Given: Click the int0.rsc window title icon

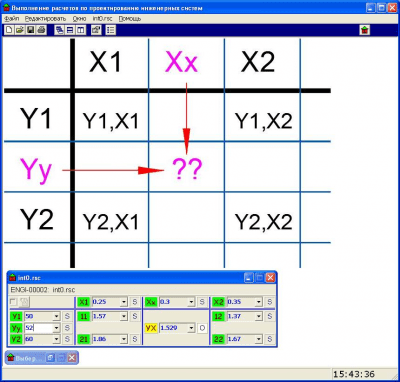Looking at the screenshot, I should pyautogui.click(x=13, y=278).
